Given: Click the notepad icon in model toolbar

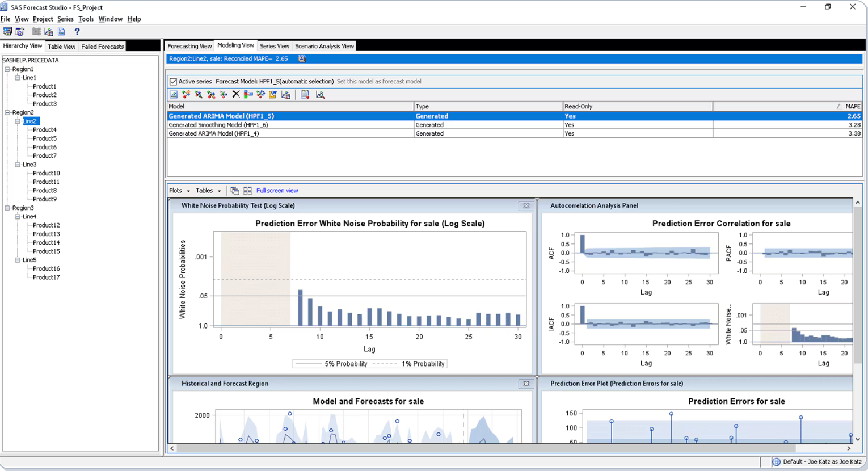Looking at the screenshot, I should 305,95.
